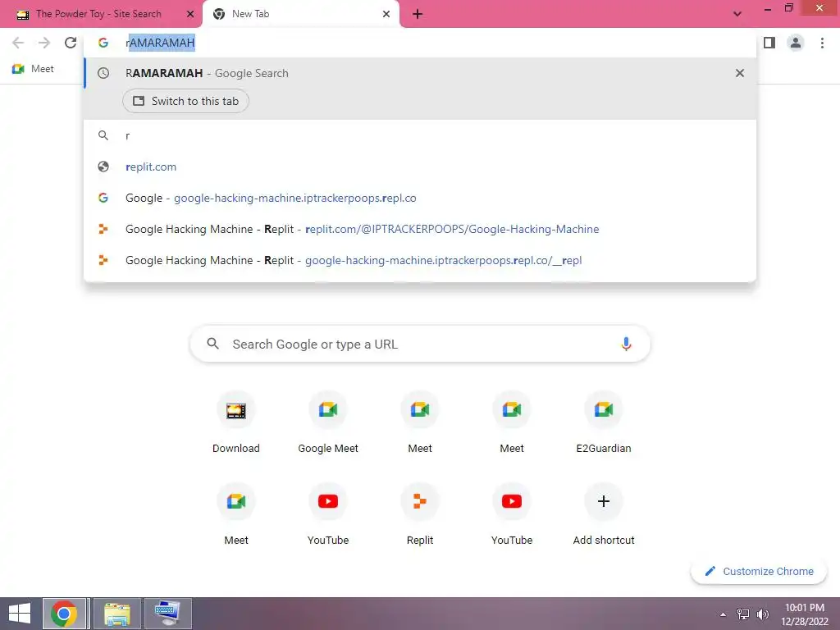Click Customize Chrome button

759,571
